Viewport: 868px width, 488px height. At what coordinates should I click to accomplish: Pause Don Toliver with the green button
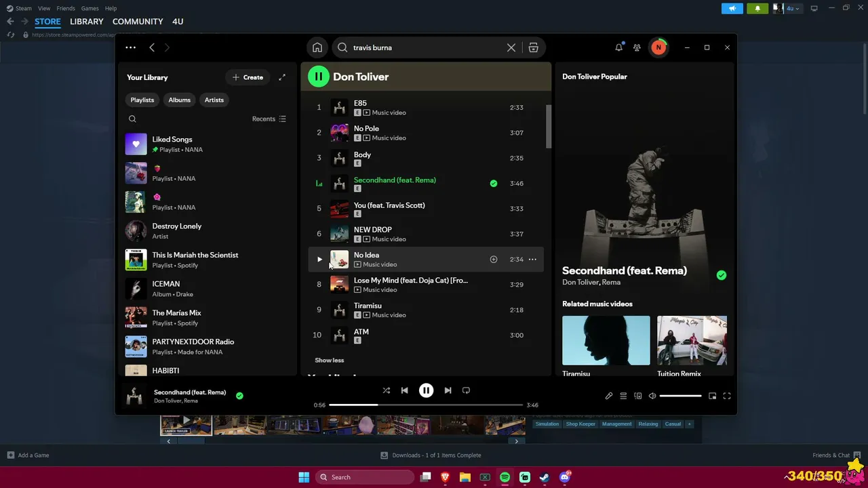pos(319,77)
